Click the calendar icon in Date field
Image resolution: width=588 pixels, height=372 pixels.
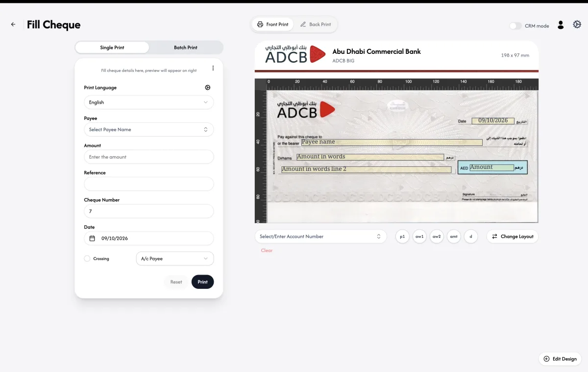click(93, 238)
